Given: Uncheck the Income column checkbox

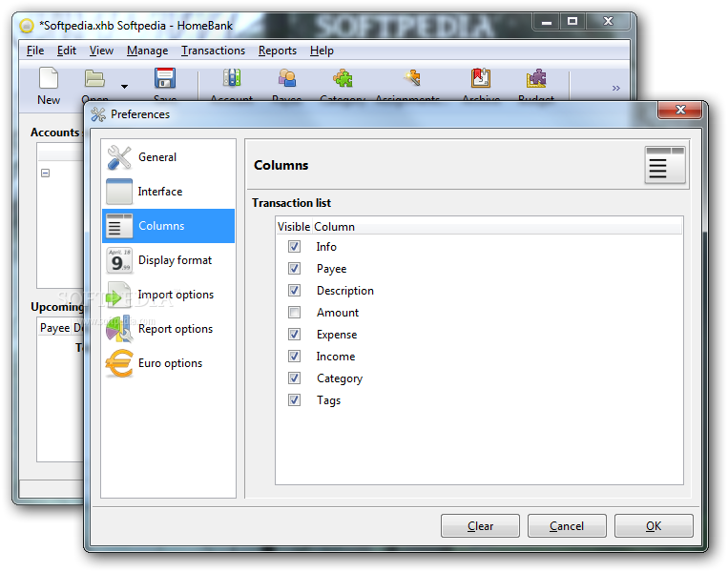Looking at the screenshot, I should (294, 356).
